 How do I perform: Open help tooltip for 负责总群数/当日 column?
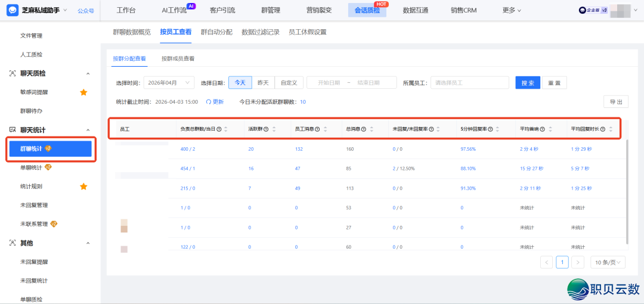coord(219,129)
